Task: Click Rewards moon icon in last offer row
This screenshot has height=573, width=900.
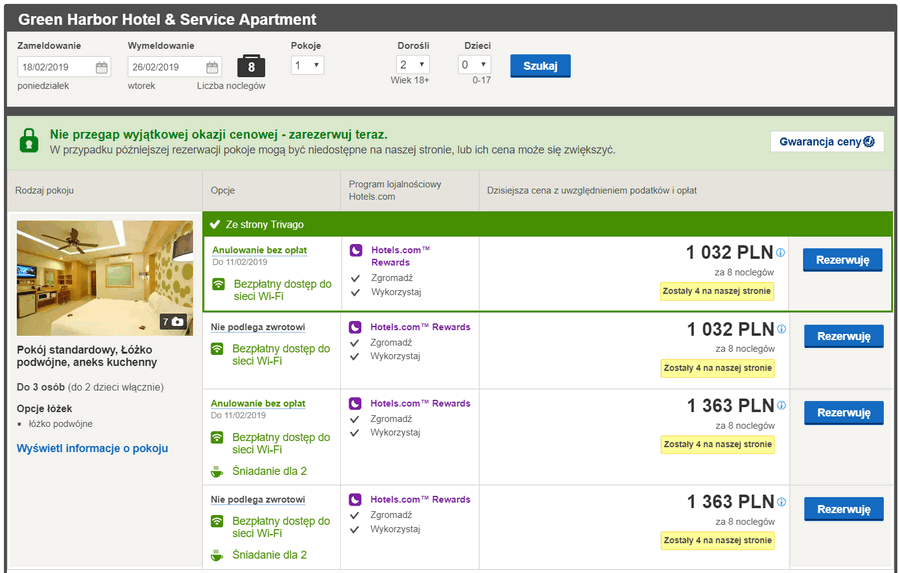Action: [x=355, y=500]
